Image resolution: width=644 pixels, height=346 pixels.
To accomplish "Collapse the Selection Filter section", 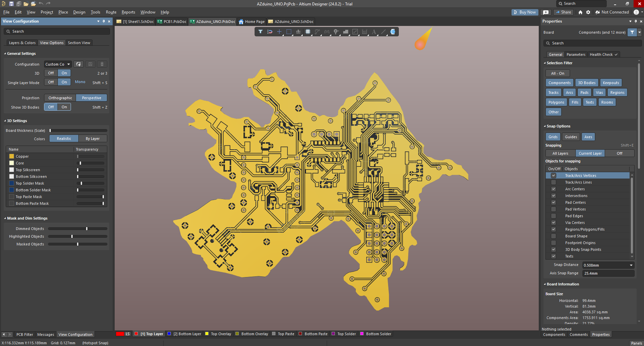I will [x=545, y=63].
